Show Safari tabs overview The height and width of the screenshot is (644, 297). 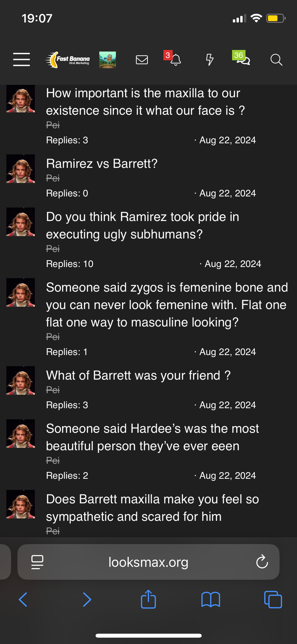tap(273, 599)
